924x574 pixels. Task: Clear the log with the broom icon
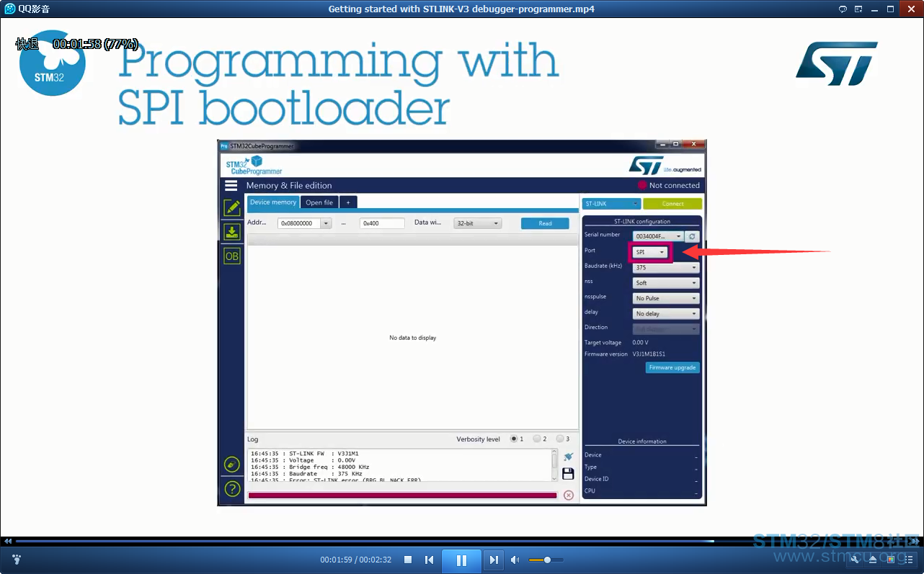click(x=568, y=457)
